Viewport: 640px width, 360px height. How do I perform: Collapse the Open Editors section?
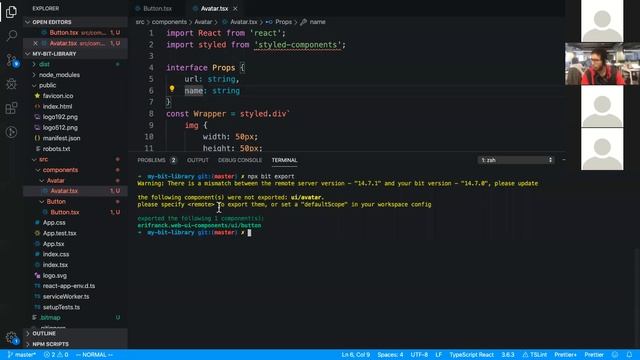click(52, 22)
